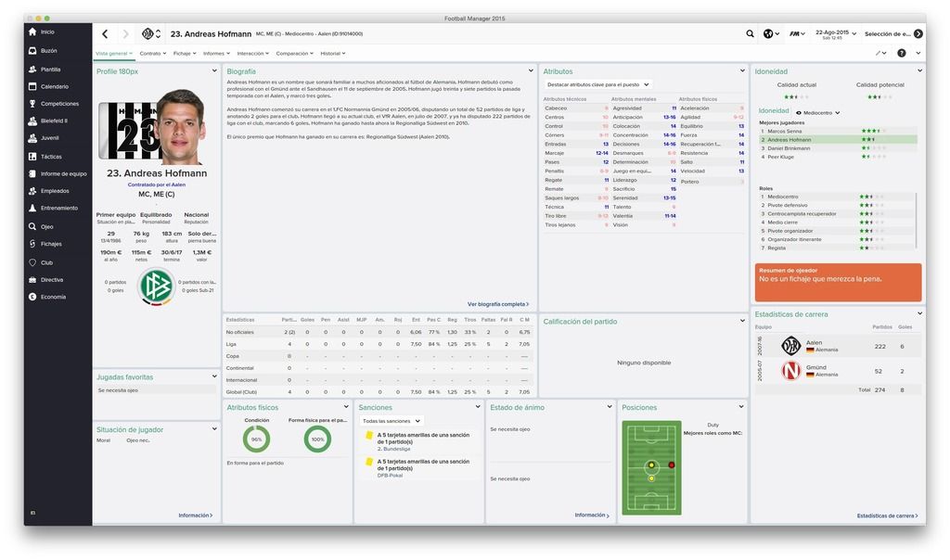
Task: Click the pencil edit icon in tab bar
Action: coord(880,53)
